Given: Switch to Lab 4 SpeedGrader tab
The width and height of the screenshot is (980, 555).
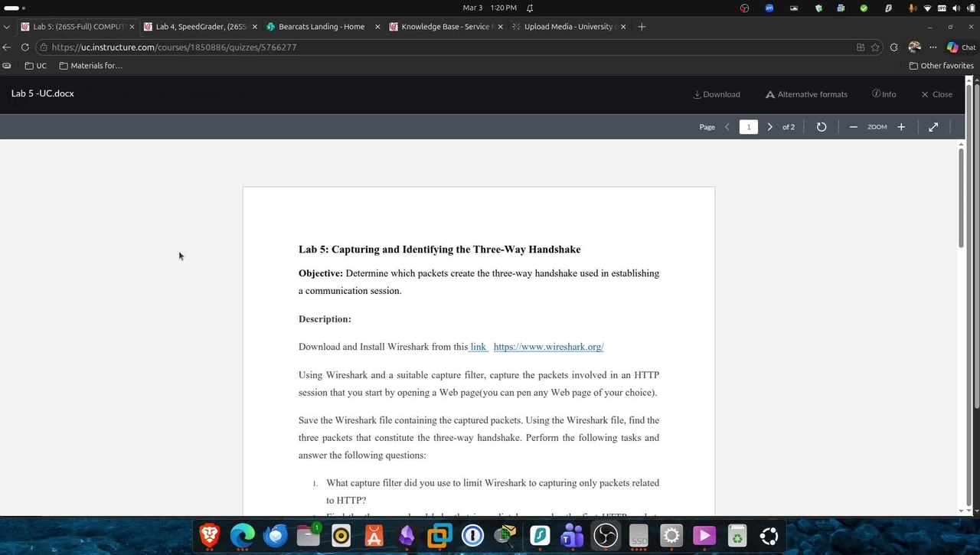Looking at the screenshot, I should coord(201,27).
